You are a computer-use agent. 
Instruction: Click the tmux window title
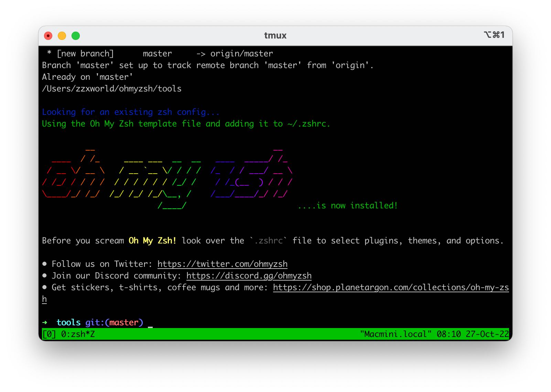[x=275, y=35]
